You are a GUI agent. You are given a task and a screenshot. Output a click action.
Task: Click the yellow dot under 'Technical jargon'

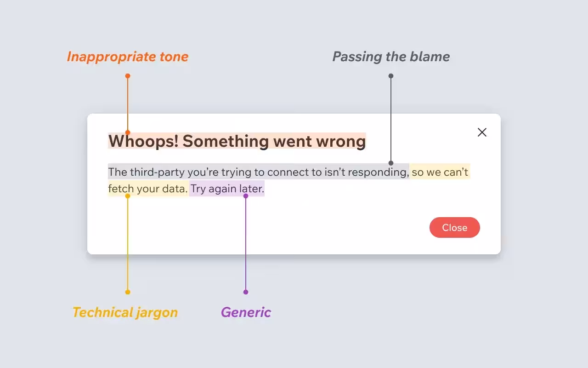[x=127, y=292]
